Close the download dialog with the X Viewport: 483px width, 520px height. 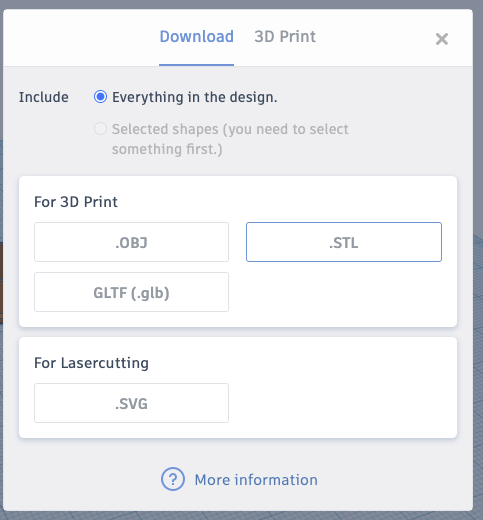[x=442, y=39]
